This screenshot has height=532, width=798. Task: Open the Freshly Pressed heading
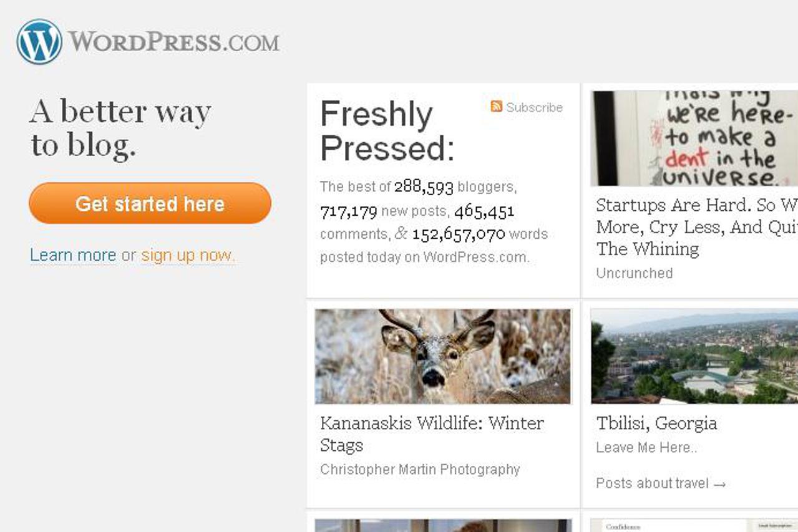pyautogui.click(x=387, y=131)
